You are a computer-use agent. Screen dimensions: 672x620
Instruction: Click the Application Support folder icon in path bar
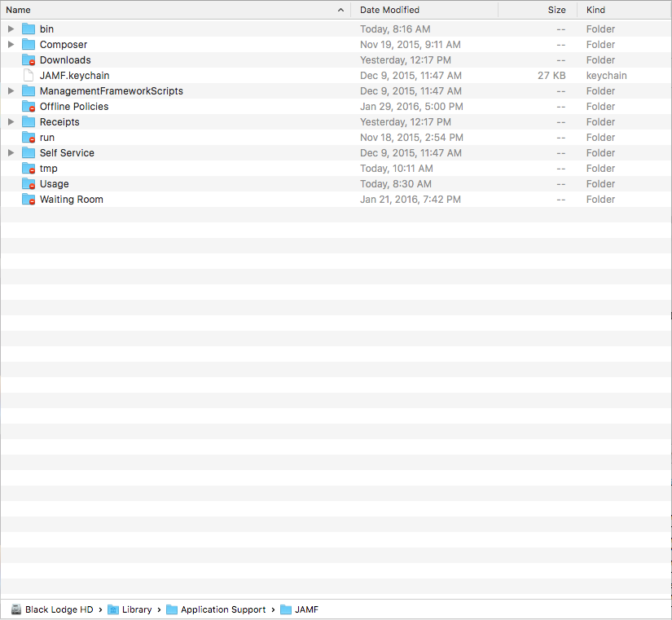[x=172, y=609]
